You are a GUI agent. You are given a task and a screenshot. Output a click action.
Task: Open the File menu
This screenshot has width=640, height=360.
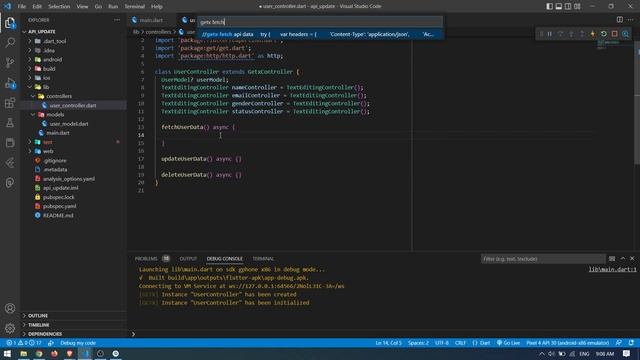click(x=22, y=7)
